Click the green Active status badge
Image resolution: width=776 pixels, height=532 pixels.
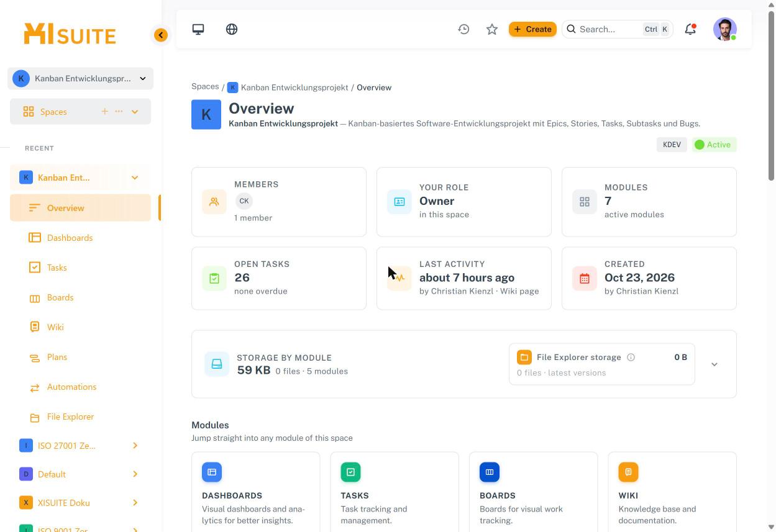pos(714,145)
